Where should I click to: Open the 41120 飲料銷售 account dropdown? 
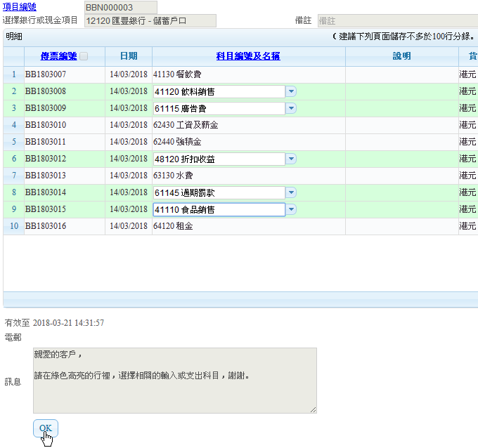[x=291, y=91]
